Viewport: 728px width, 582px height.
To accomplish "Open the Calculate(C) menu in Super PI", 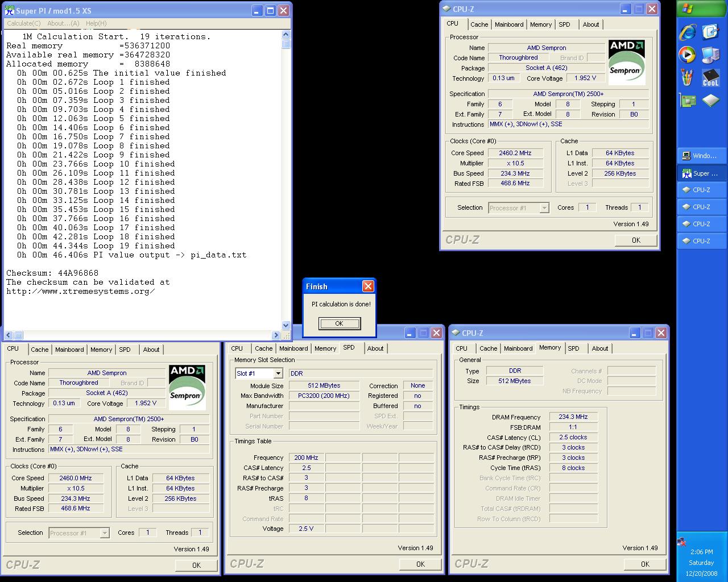I will 24,23.
